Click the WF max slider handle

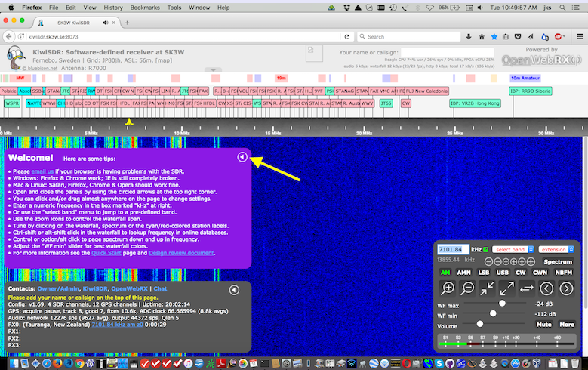coord(503,303)
